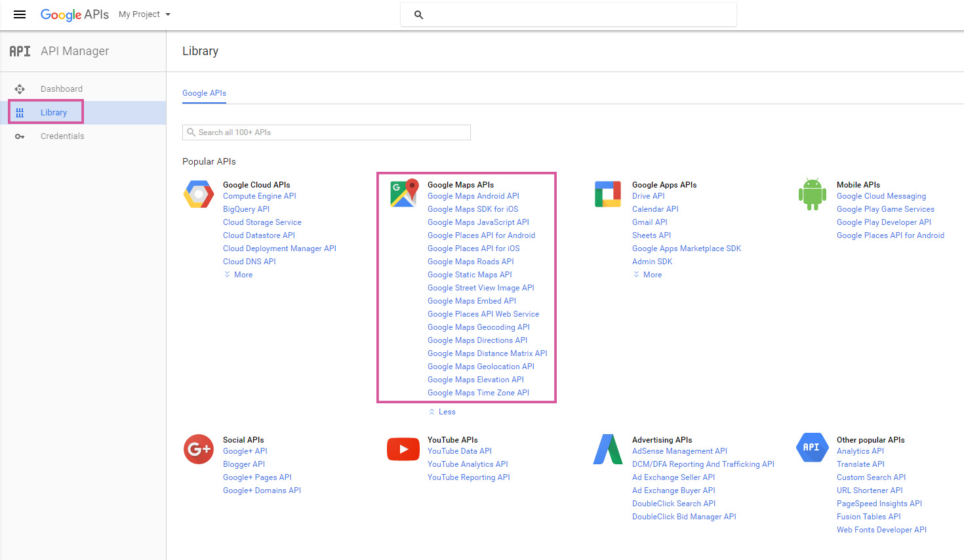
Task: Click the Advertising APIs AdWords icon
Action: pos(608,449)
